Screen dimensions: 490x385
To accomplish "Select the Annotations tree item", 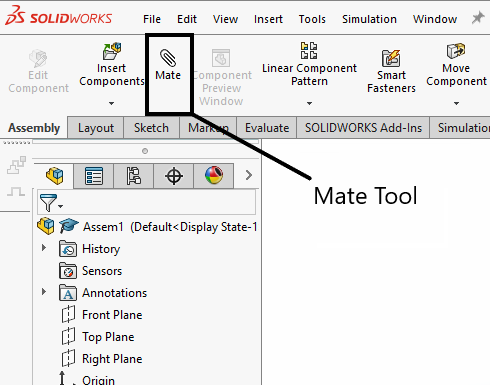I will pyautogui.click(x=114, y=293).
